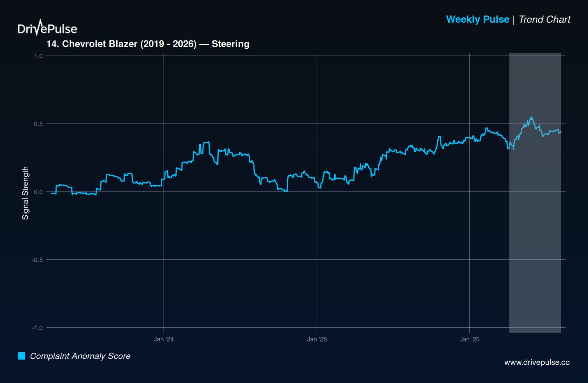
Task: Select the Weekly Pulse heading
Action: point(478,19)
